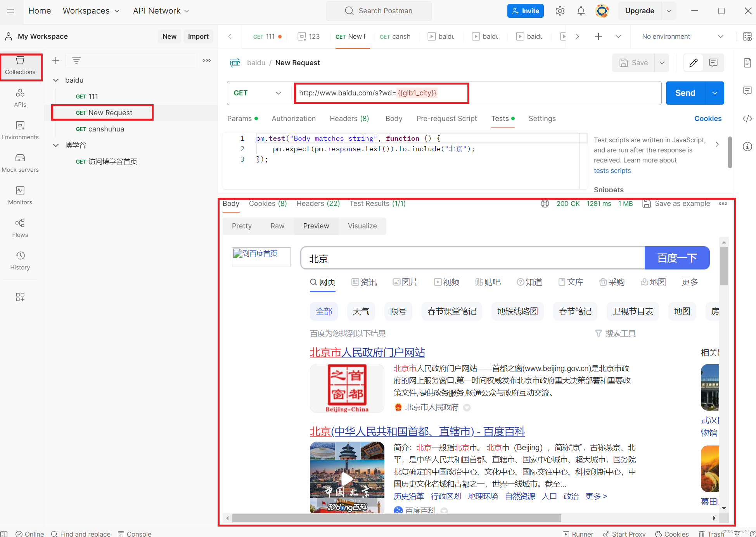Viewport: 756px width, 537px height.
Task: Open the Environments sidebar panel
Action: tap(20, 130)
